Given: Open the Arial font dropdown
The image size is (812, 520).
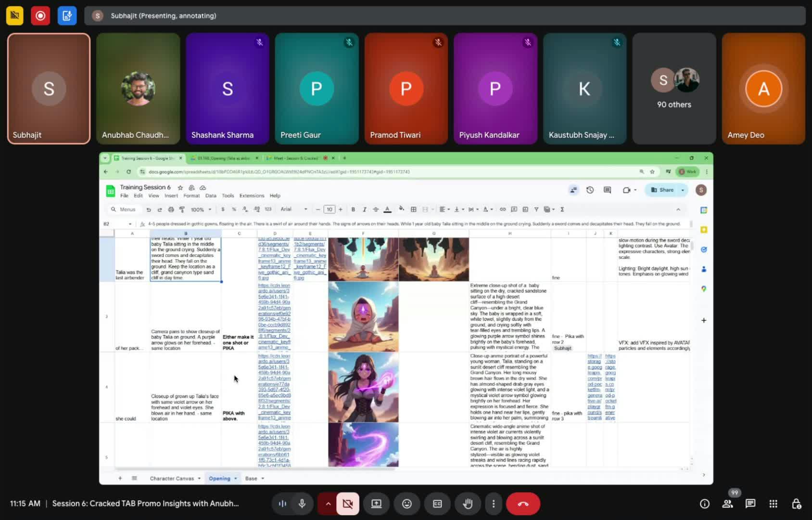Looking at the screenshot, I should click(293, 209).
